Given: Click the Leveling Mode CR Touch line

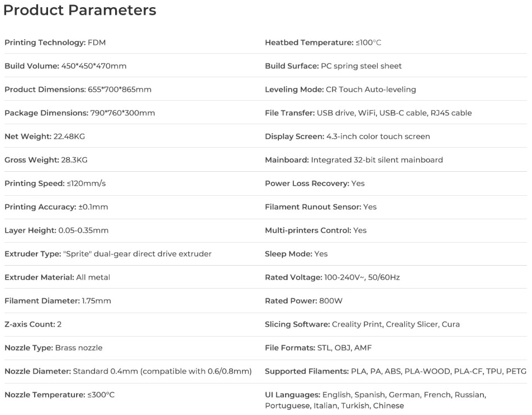Looking at the screenshot, I should 340,89.
